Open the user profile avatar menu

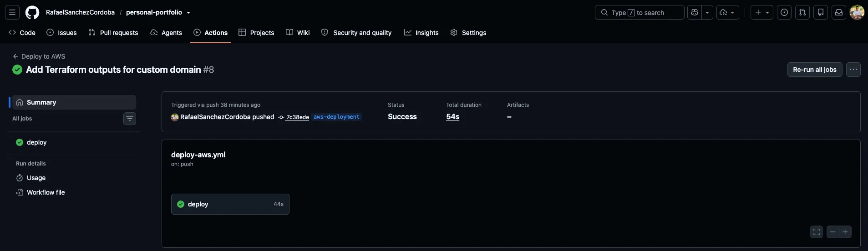(857, 12)
